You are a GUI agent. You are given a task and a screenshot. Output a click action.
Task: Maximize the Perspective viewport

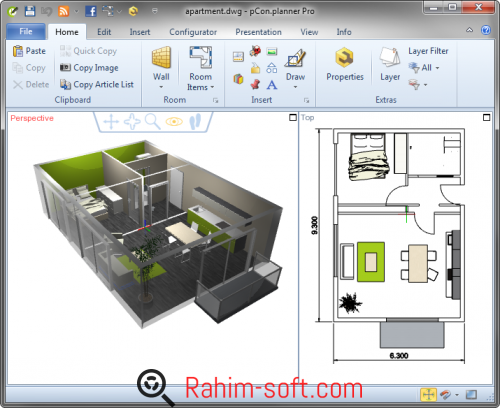pos(293,118)
